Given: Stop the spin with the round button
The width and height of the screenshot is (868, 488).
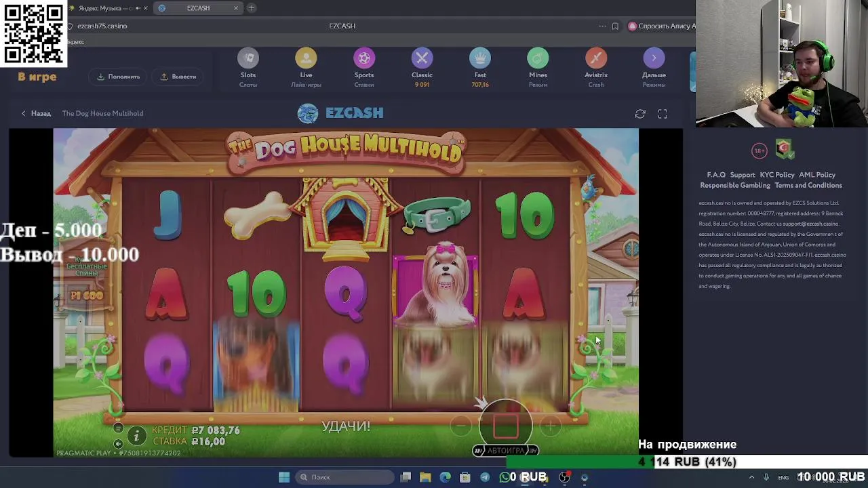Looking at the screenshot, I should [x=505, y=425].
